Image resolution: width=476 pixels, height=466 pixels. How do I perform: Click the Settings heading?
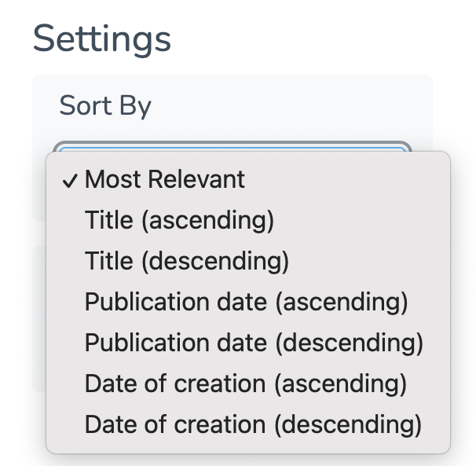click(x=102, y=38)
